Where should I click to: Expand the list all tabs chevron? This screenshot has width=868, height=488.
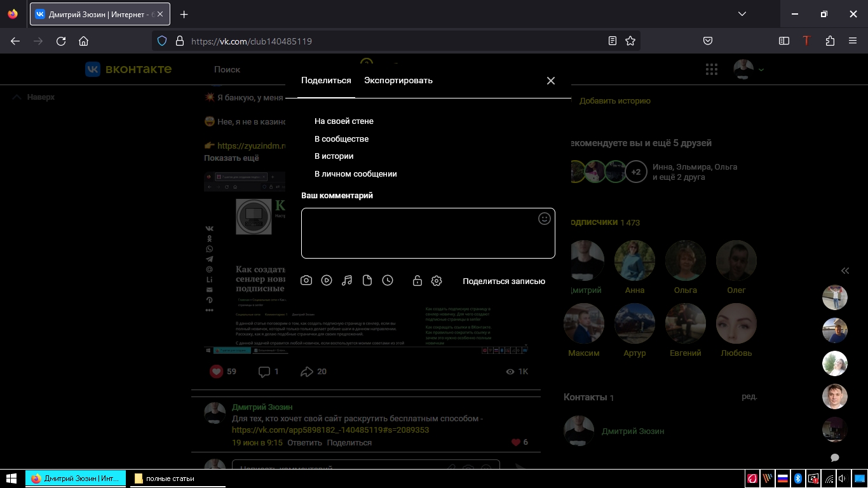(742, 14)
